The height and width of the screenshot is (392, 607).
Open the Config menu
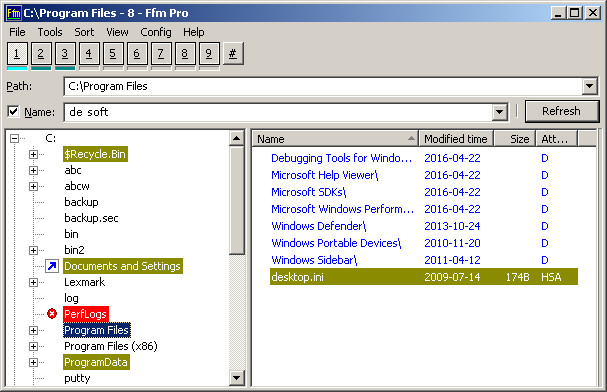[x=156, y=32]
